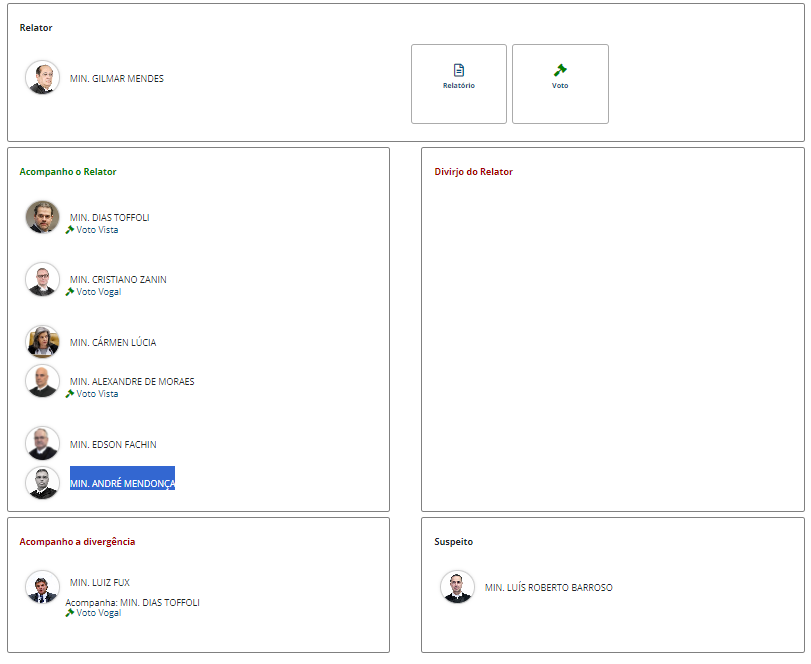Image resolution: width=811 pixels, height=664 pixels.
Task: Open Alexandre de Moraes's Voto Vista link
Action: 97,394
